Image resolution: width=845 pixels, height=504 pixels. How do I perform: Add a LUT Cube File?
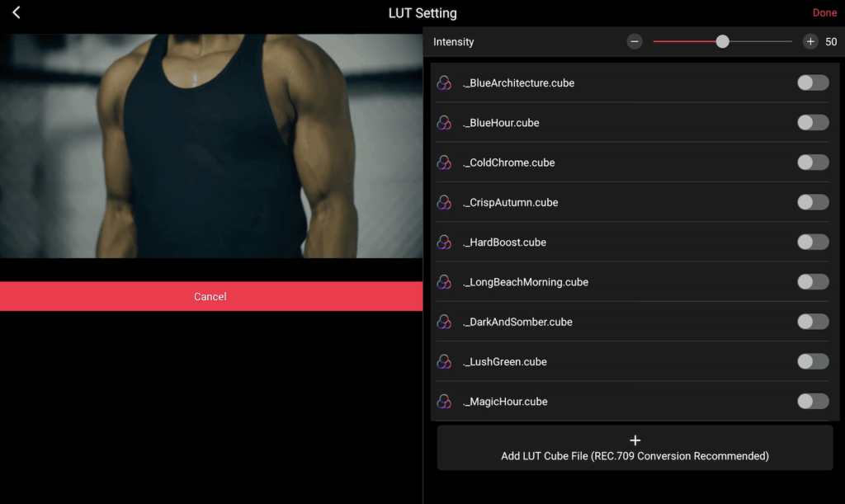click(635, 448)
